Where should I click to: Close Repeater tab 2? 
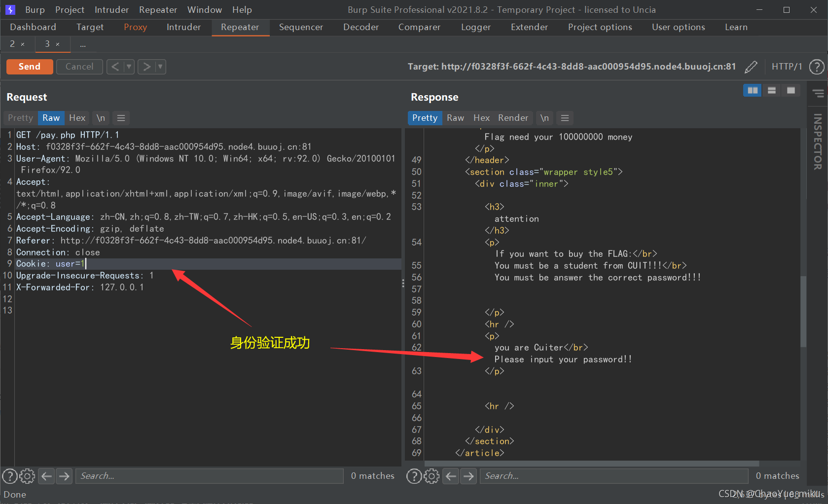pyautogui.click(x=23, y=44)
